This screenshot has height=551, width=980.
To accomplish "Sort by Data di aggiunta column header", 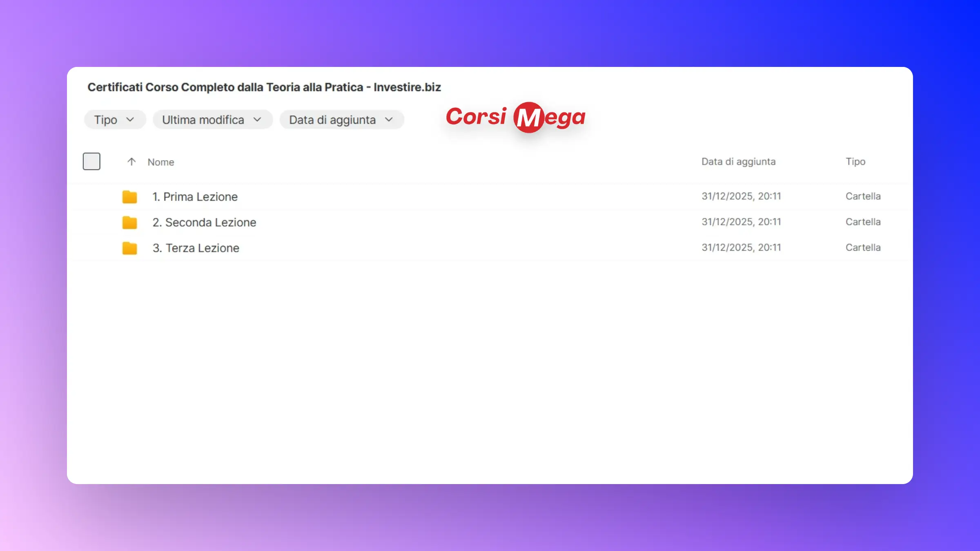I will (x=738, y=162).
